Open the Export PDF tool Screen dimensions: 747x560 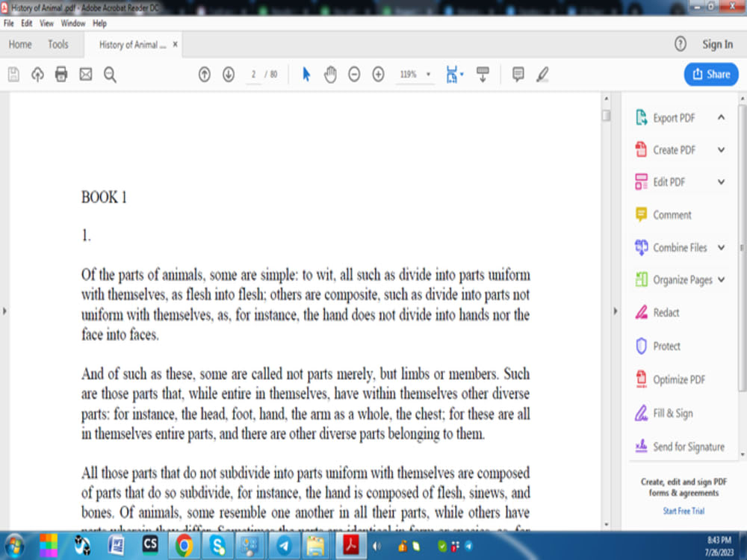(x=673, y=118)
